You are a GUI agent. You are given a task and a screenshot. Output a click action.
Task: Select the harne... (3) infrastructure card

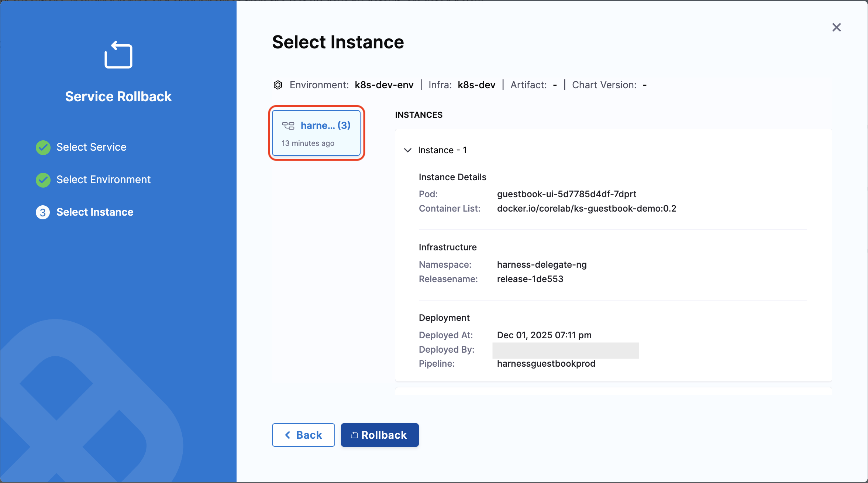pos(316,133)
